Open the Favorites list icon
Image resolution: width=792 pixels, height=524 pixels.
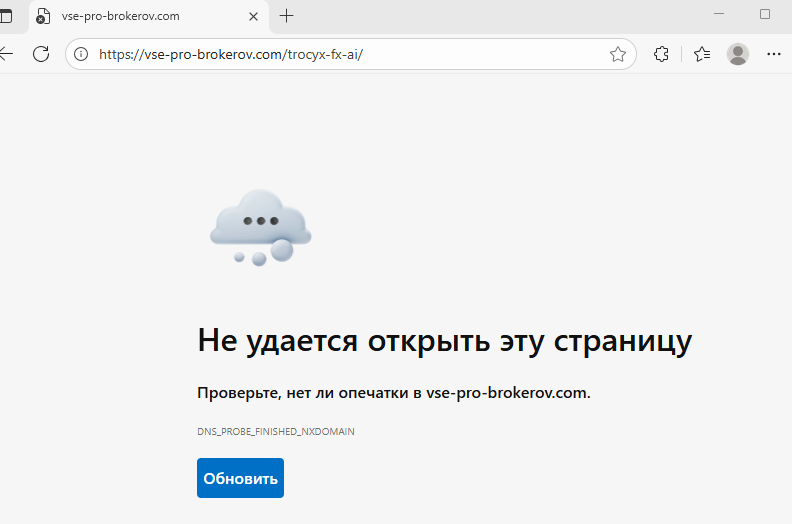click(702, 54)
